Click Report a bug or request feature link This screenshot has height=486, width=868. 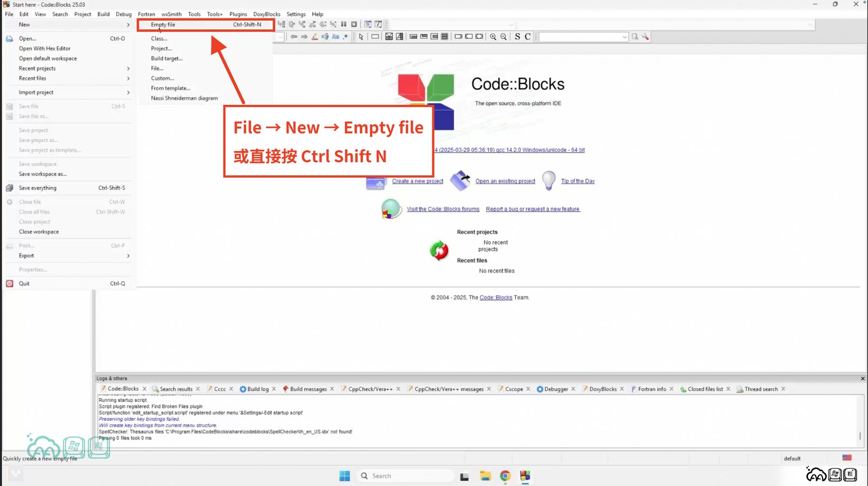pos(533,209)
